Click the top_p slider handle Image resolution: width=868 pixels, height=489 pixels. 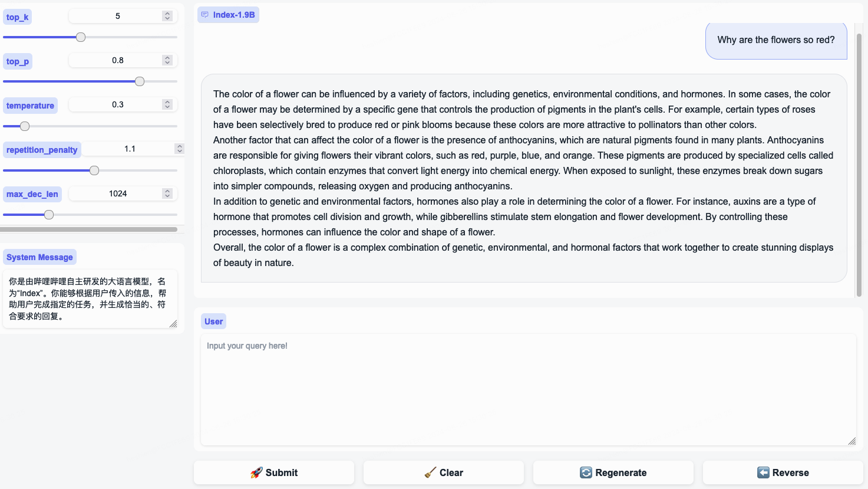(x=140, y=81)
